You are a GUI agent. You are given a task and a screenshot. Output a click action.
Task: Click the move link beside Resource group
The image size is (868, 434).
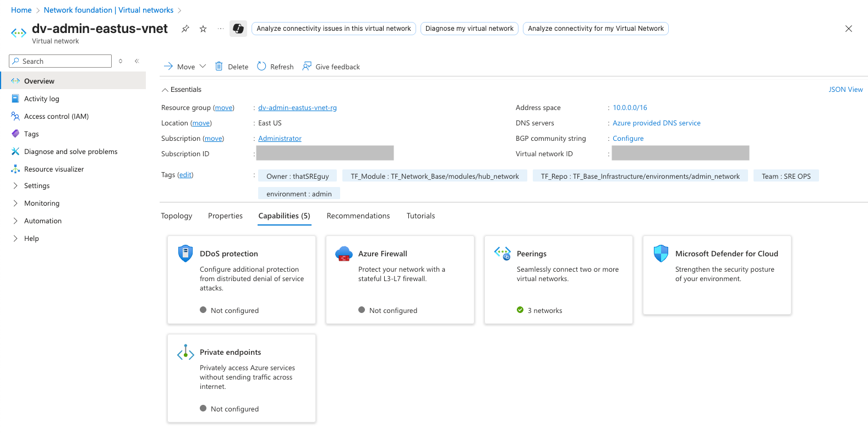(x=223, y=108)
